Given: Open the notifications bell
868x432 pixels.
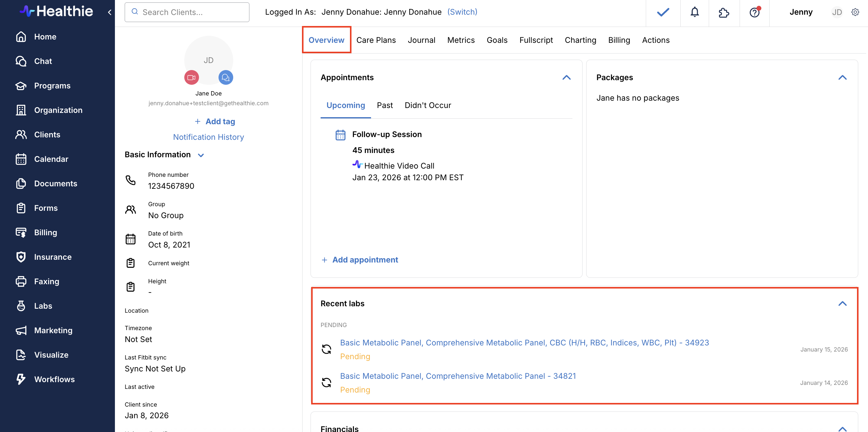Looking at the screenshot, I should coord(694,13).
